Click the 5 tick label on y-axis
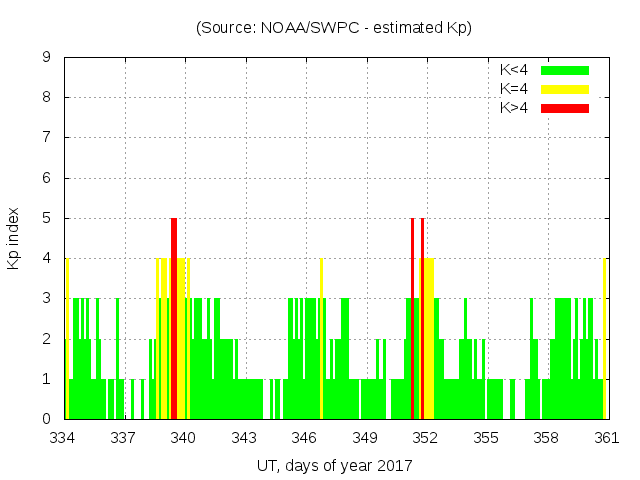Screen dimensions: 640x480 pyautogui.click(x=47, y=218)
